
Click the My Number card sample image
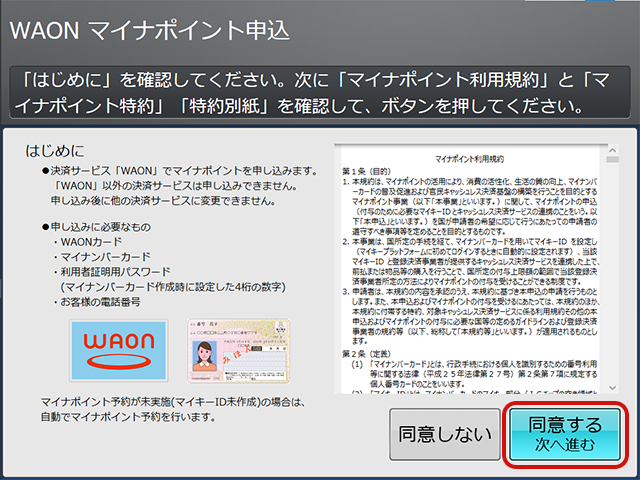click(239, 351)
